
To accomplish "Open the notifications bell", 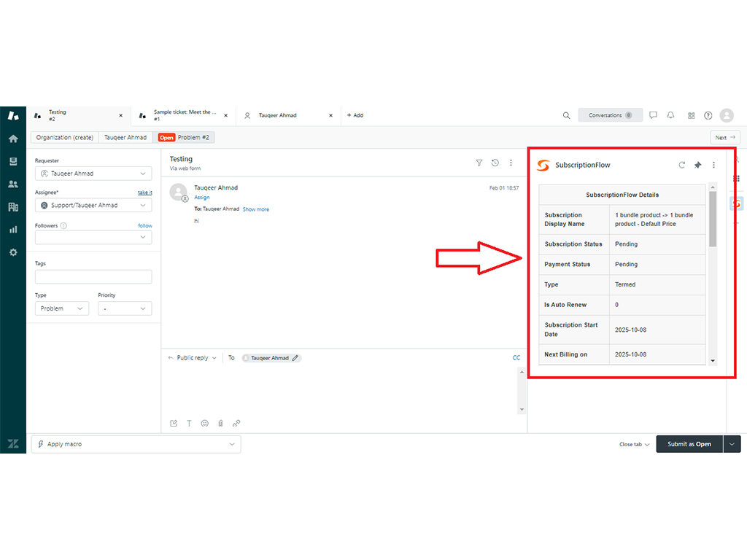I will tap(670, 115).
